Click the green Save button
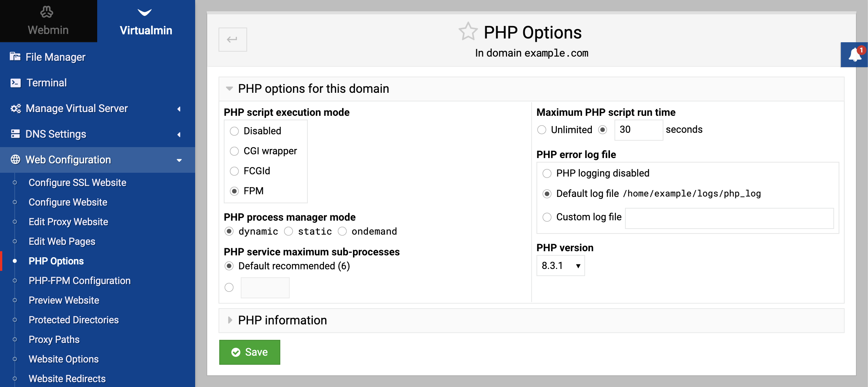The height and width of the screenshot is (387, 868). click(x=249, y=352)
